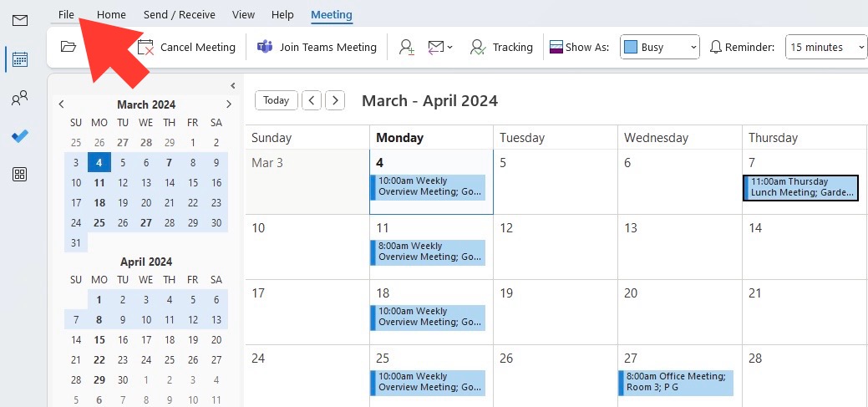Open the contact attendees envelope dropdown

440,47
